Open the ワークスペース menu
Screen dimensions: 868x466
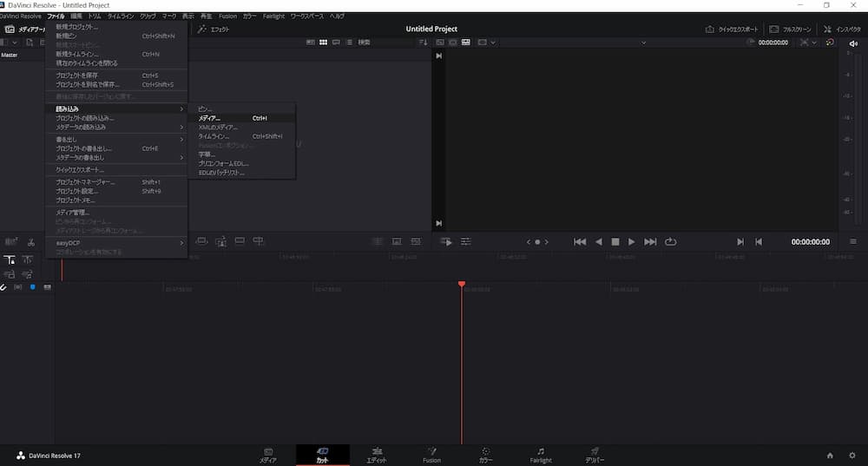point(306,16)
